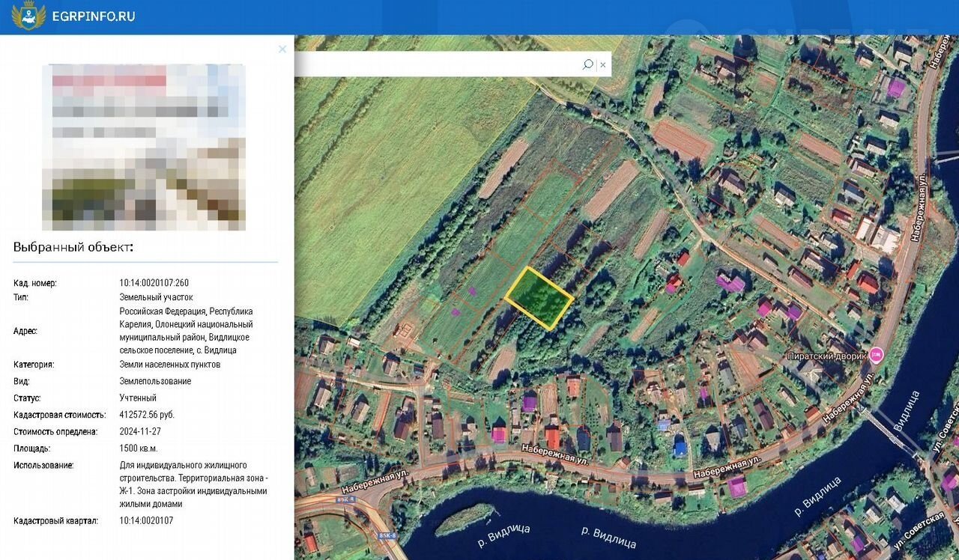This screenshot has height=560, width=959.
Task: Click the Выбранный объект heading
Action: (x=73, y=247)
